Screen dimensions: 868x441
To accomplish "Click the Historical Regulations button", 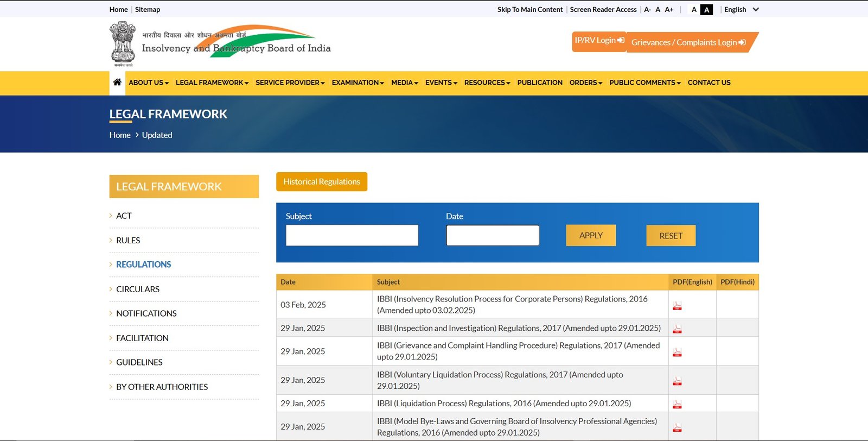I will tap(321, 182).
